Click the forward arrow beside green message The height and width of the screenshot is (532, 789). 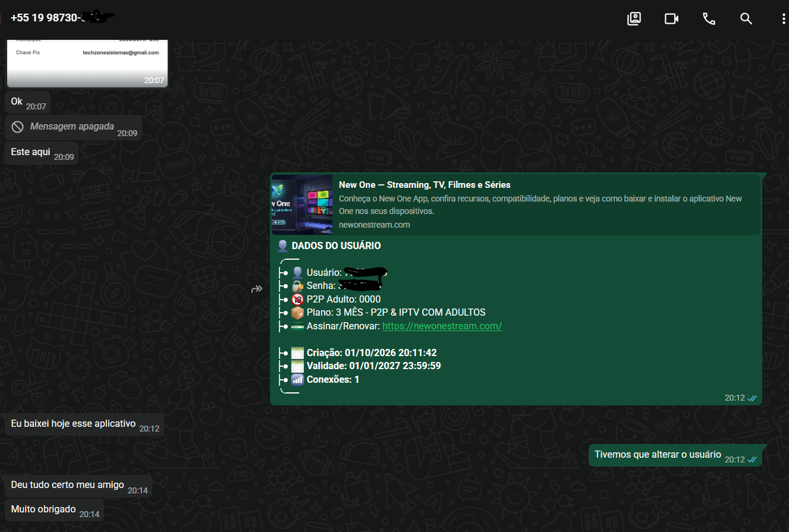click(257, 289)
